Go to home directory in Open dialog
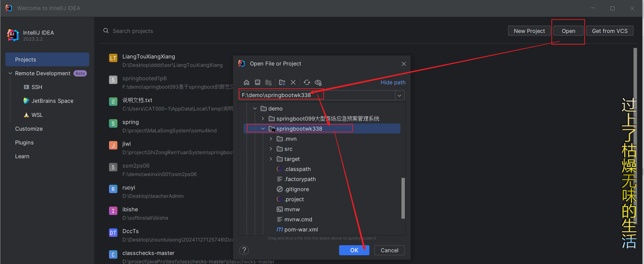 click(x=247, y=82)
